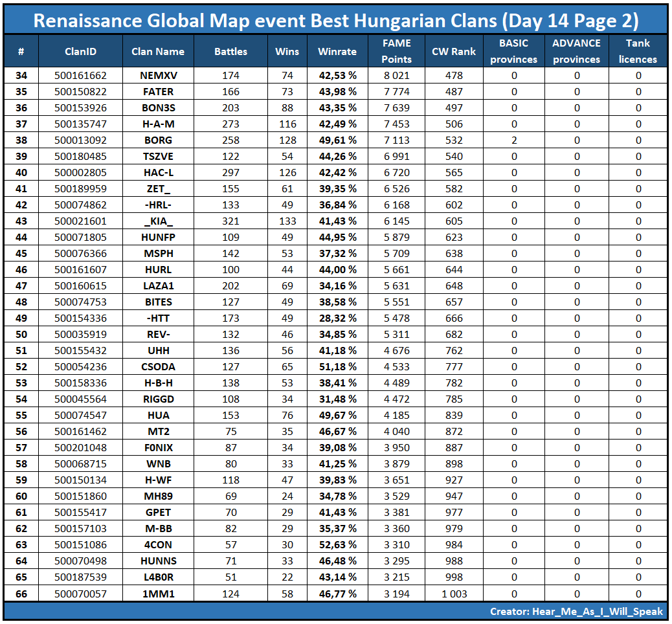The width and height of the screenshot is (672, 624).
Task: Select clan name -HTT
Action: (159, 318)
